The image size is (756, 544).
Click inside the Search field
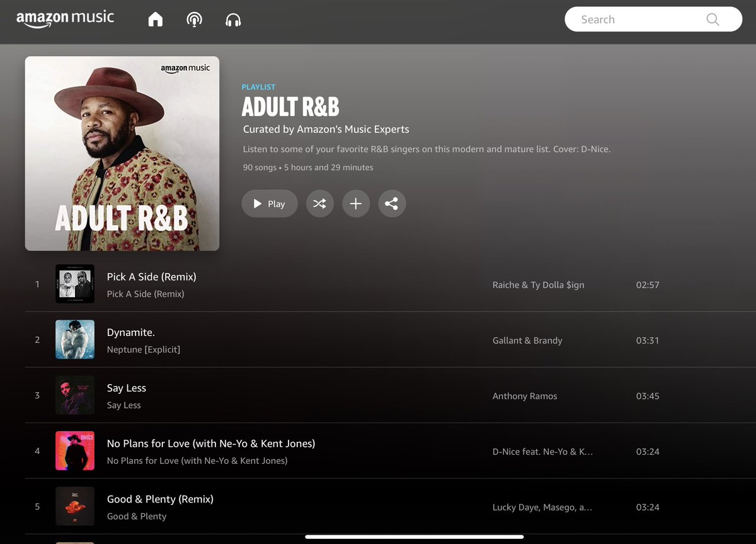(653, 20)
